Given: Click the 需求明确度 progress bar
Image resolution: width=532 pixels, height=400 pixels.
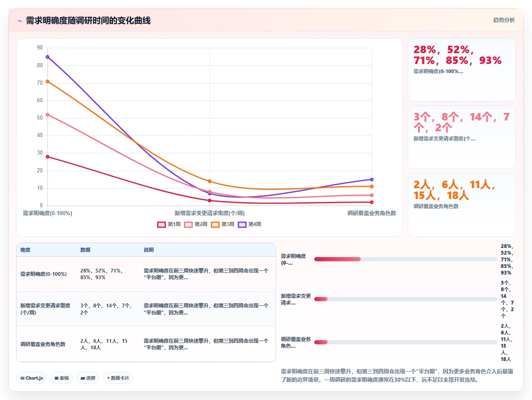Looking at the screenshot, I should tap(406, 259).
